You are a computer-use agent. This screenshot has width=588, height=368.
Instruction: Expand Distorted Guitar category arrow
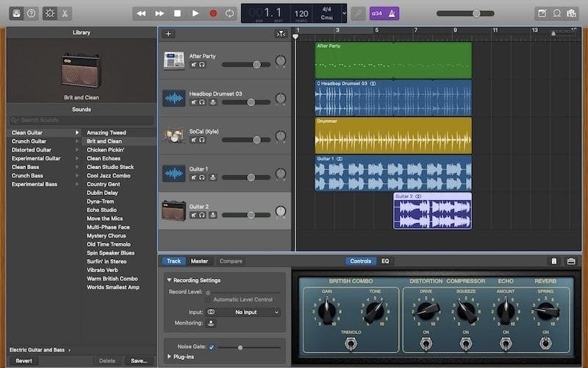[x=77, y=150]
